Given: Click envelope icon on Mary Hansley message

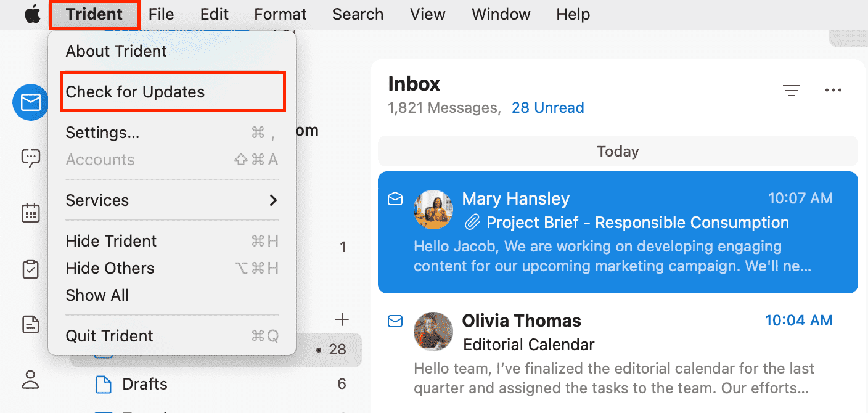Looking at the screenshot, I should pyautogui.click(x=395, y=198).
